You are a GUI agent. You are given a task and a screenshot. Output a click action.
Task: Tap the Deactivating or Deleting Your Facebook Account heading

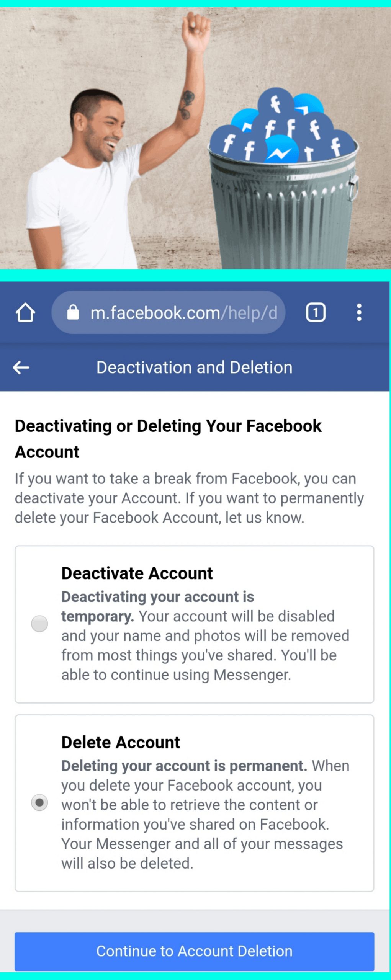[168, 439]
